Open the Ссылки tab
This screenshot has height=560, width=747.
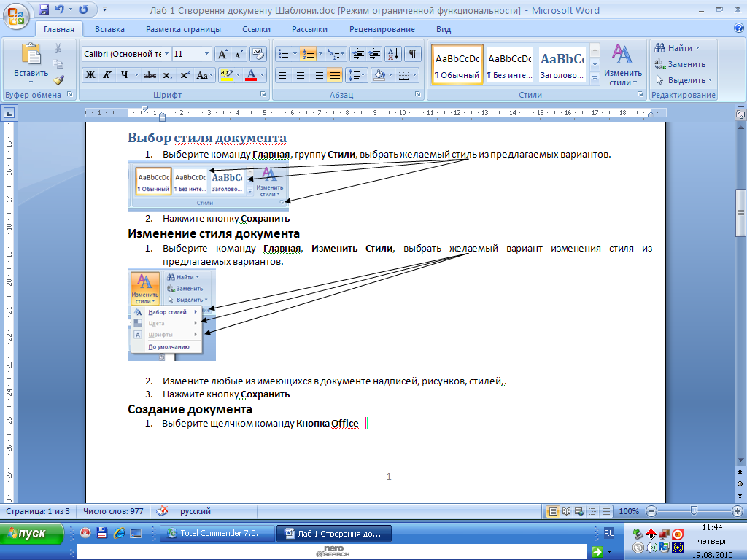tap(256, 29)
